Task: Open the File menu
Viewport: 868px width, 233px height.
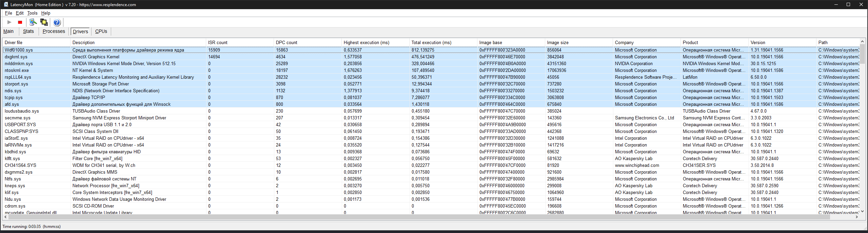Action: (8, 13)
